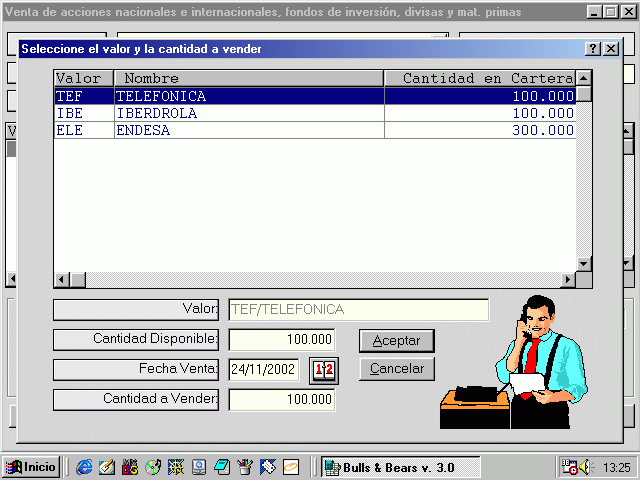Image resolution: width=640 pixels, height=480 pixels.
Task: Click the volume speaker tray icon
Action: (587, 467)
